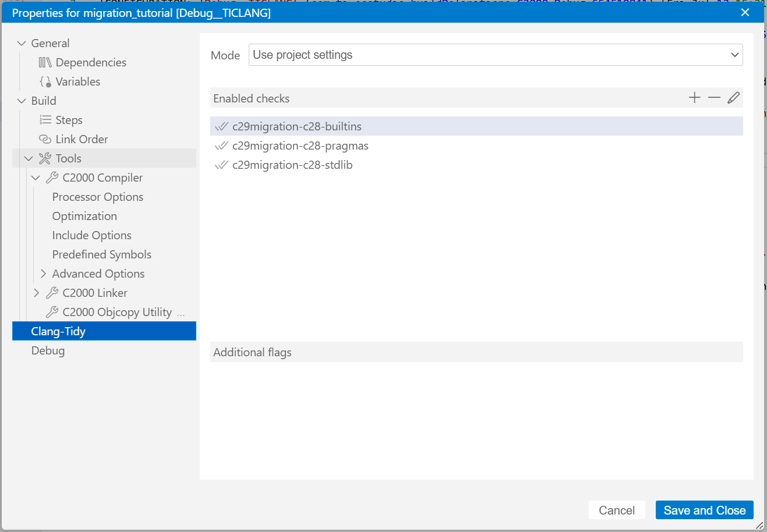Expand the C2000 Linker node
This screenshot has width=767, height=532.
[36, 293]
